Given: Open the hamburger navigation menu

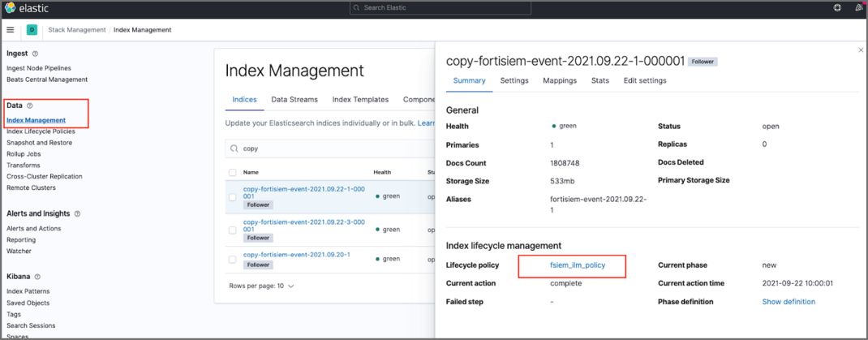Looking at the screenshot, I should 11,30.
